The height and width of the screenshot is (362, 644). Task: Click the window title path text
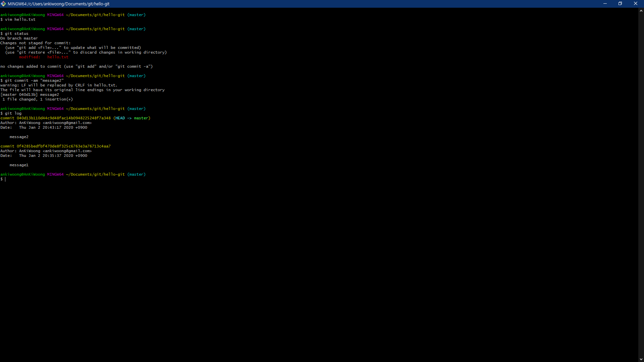(x=59, y=4)
